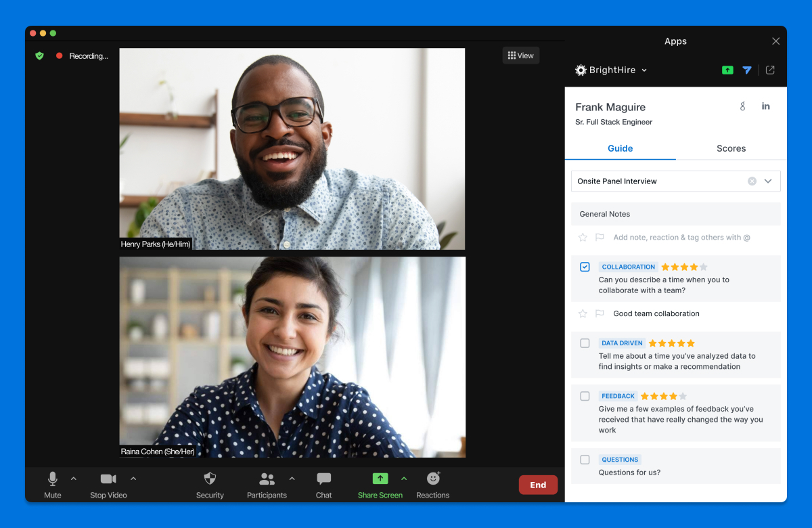Click the pop-out app icon in BrightHire header
Screen dimensions: 812x528
point(770,70)
